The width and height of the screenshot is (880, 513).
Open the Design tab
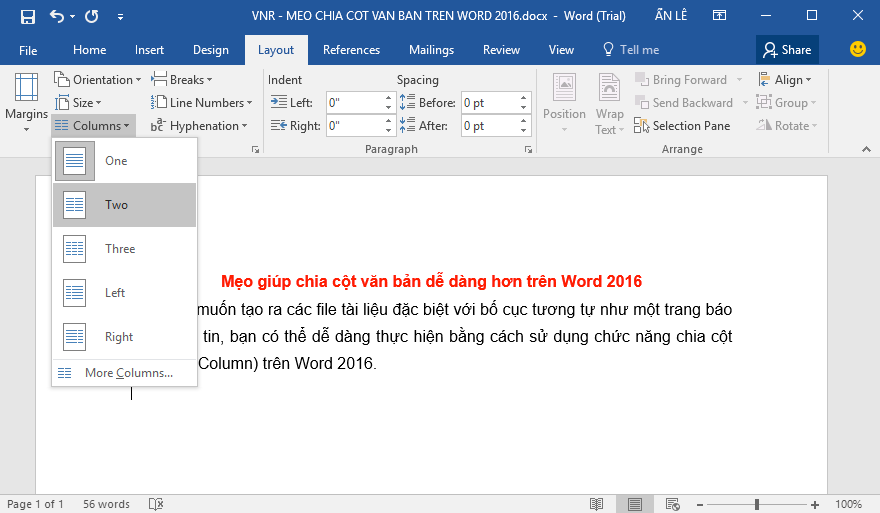point(211,50)
